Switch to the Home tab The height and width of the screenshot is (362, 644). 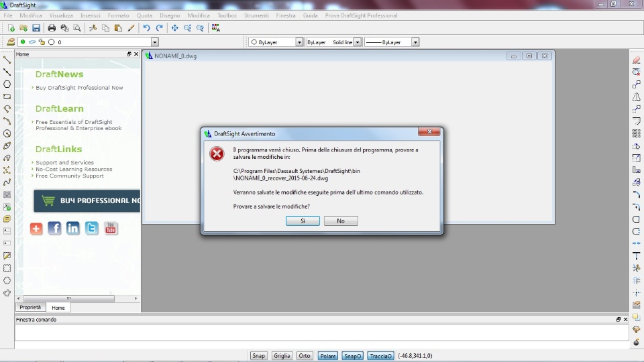(58, 308)
